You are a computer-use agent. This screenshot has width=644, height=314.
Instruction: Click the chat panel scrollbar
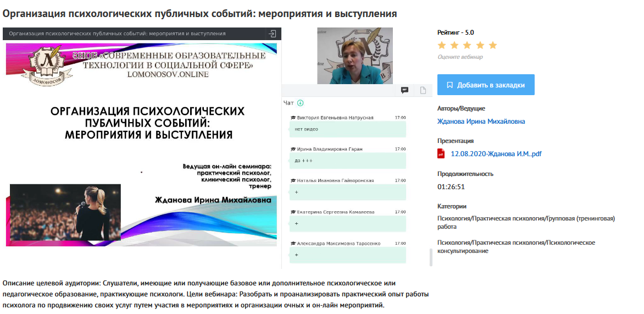[430, 256]
